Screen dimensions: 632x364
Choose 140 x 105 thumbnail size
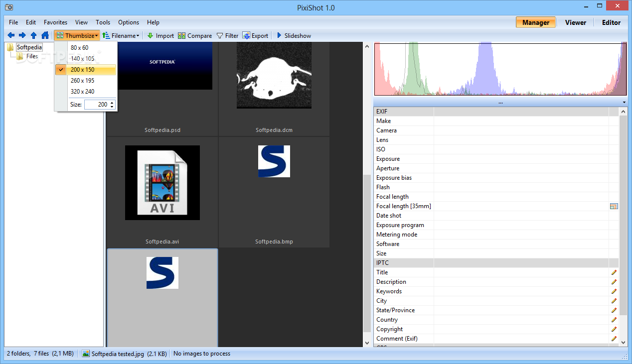coord(86,59)
